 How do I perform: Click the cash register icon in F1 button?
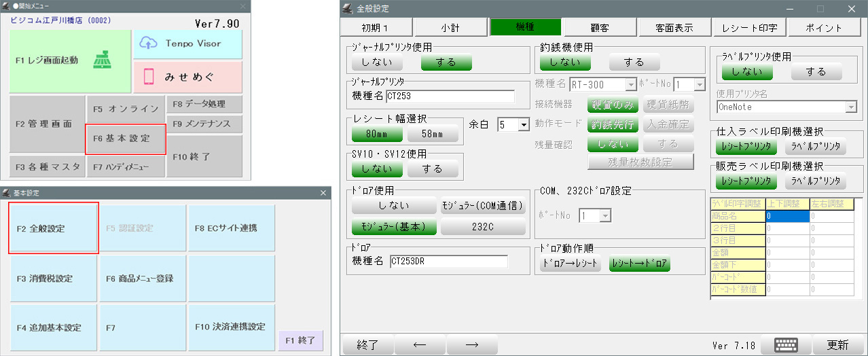[103, 60]
